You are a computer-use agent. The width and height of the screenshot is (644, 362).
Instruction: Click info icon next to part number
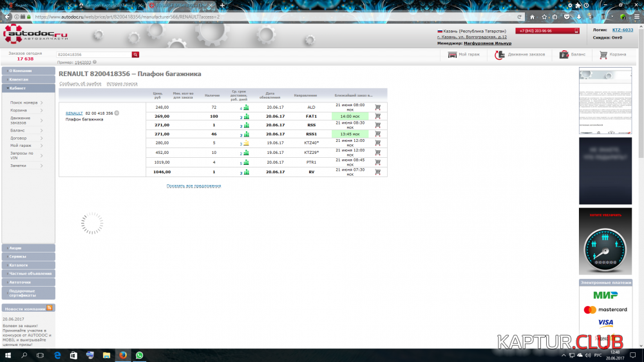(x=117, y=113)
